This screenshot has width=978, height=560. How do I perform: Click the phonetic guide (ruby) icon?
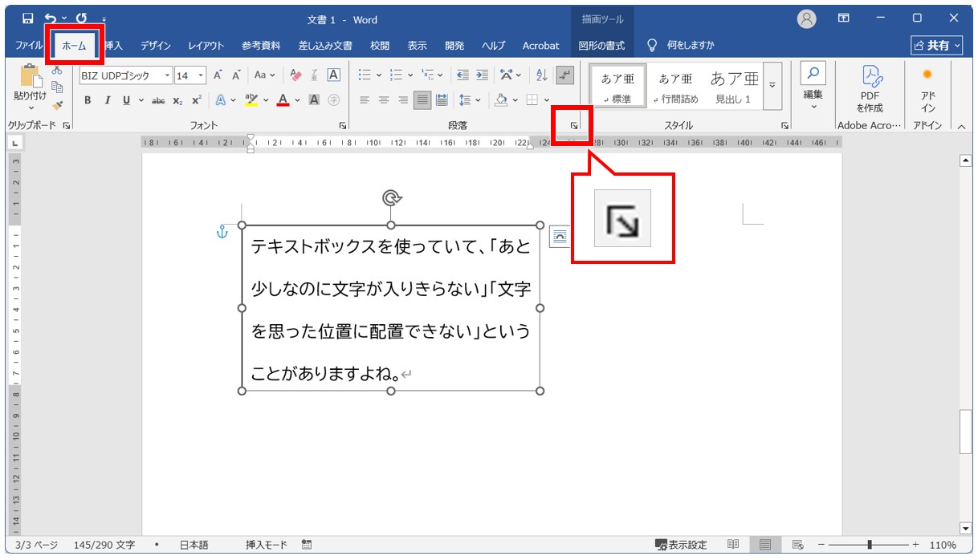(x=315, y=75)
